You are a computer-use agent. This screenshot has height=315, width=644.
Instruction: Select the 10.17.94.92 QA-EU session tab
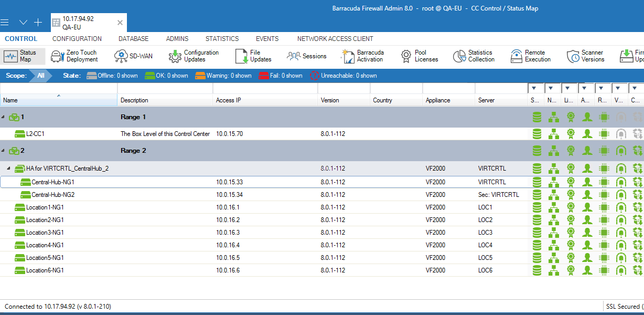[88, 23]
